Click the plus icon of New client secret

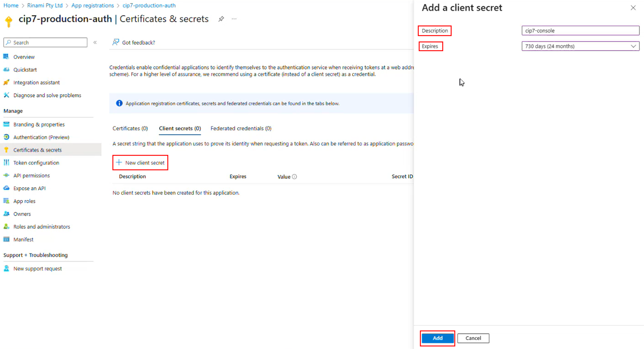119,163
